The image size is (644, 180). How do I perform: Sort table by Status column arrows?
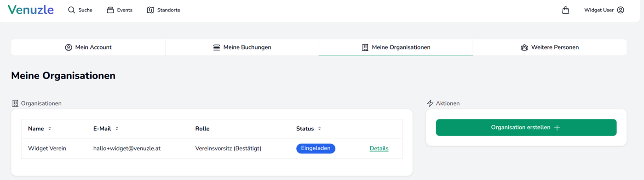click(320, 129)
